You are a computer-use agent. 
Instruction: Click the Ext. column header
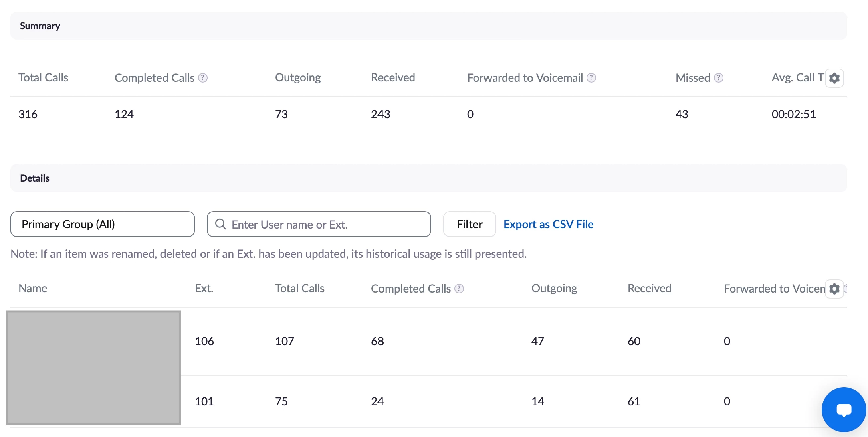pyautogui.click(x=204, y=289)
